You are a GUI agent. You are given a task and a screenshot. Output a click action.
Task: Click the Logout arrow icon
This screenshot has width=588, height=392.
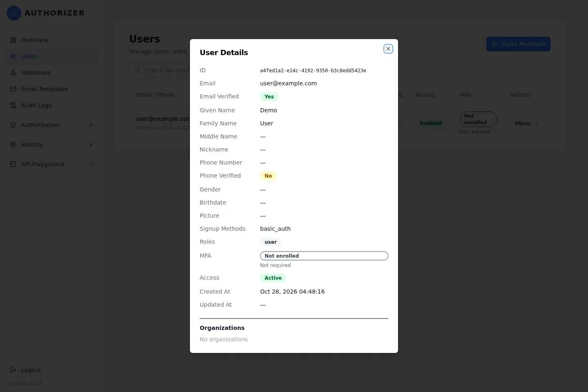[13, 370]
